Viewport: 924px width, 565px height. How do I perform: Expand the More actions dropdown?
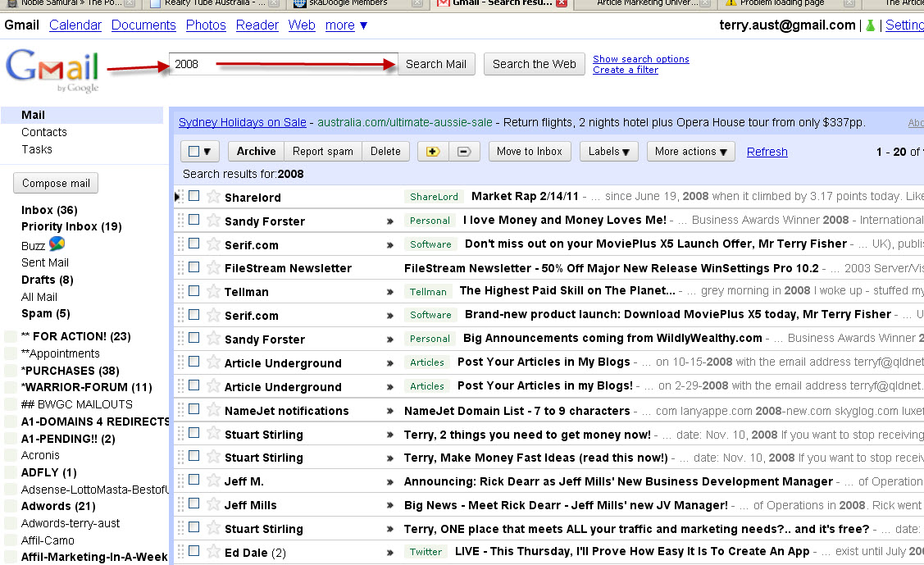(690, 151)
